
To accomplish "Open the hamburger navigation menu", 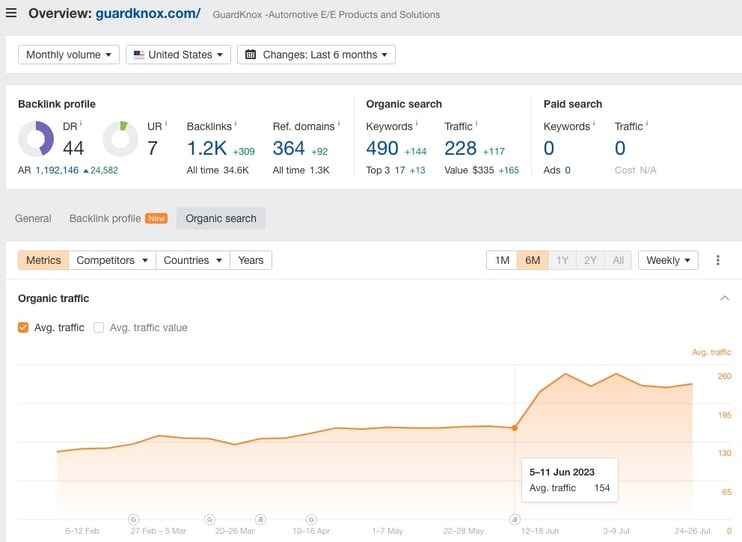I will 11,14.
